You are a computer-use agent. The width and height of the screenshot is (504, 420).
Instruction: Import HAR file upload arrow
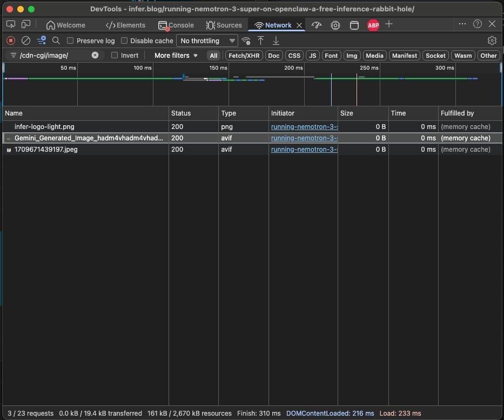click(261, 41)
